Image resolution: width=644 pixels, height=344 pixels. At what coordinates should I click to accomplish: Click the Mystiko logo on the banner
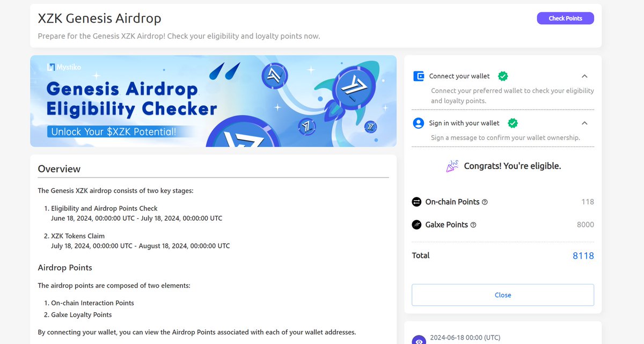click(x=64, y=67)
